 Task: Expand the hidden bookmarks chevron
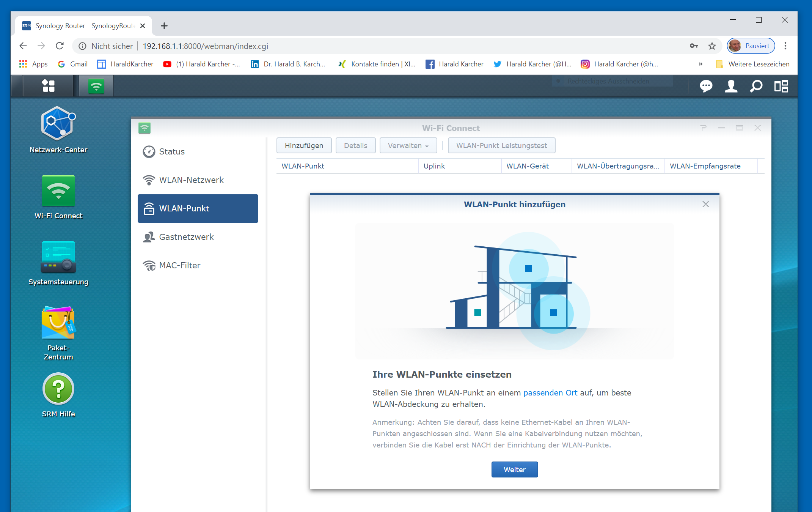700,64
